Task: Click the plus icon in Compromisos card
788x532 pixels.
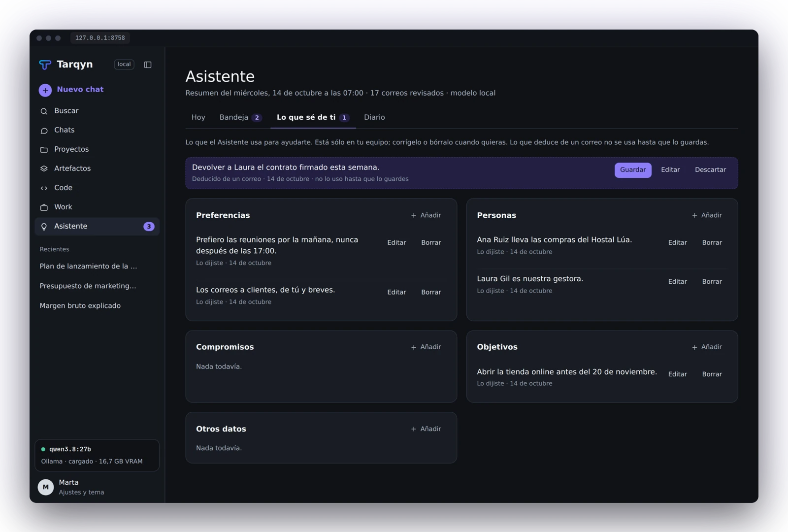Action: tap(414, 347)
